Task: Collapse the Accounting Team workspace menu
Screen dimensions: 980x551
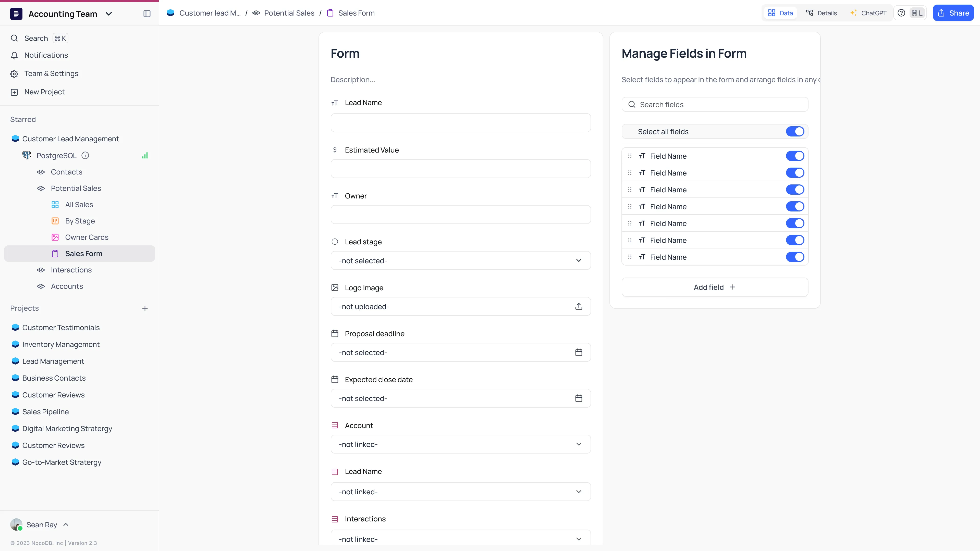Action: point(109,14)
